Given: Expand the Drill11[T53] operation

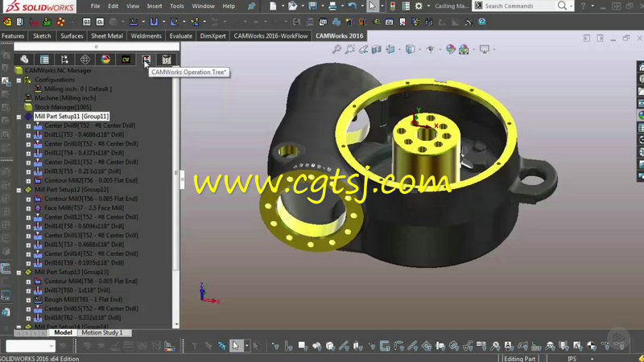Looking at the screenshot, I should coord(28,135).
